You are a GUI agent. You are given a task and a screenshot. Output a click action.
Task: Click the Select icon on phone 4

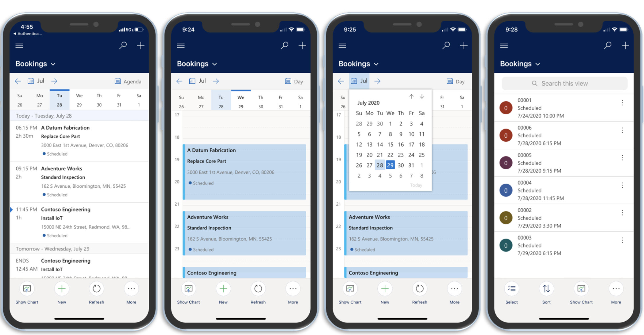click(x=512, y=289)
